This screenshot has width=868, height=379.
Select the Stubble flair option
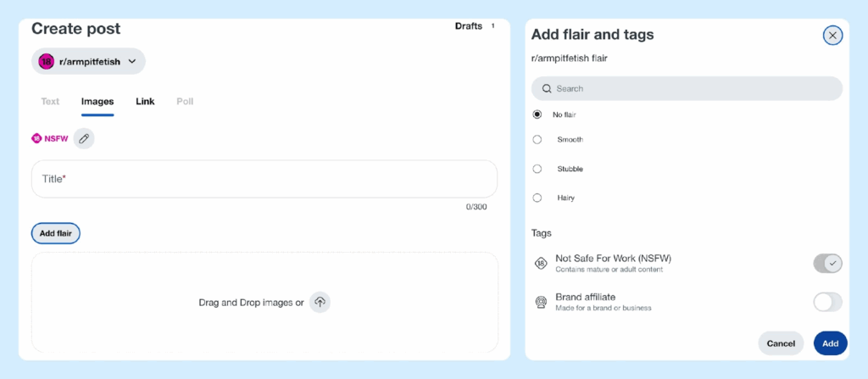coord(537,169)
